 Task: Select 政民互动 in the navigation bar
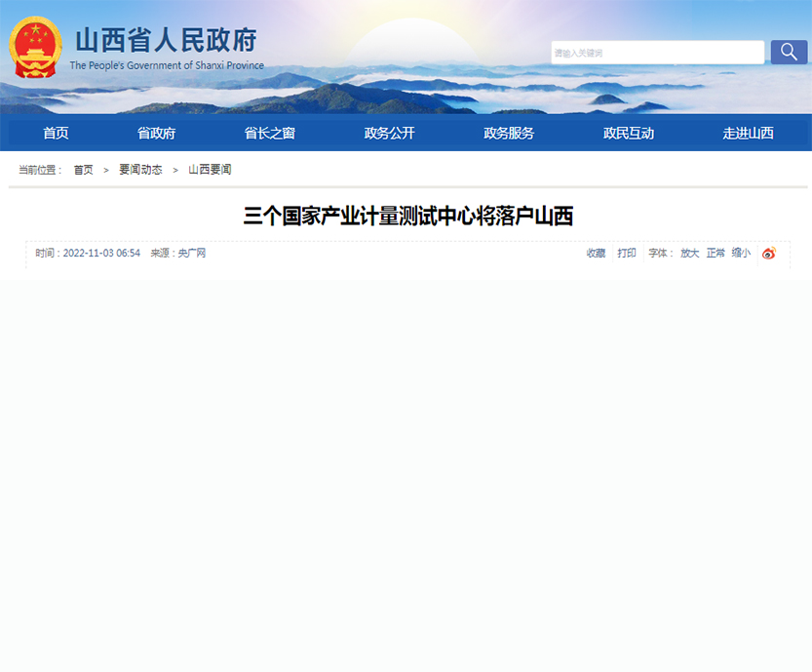628,134
